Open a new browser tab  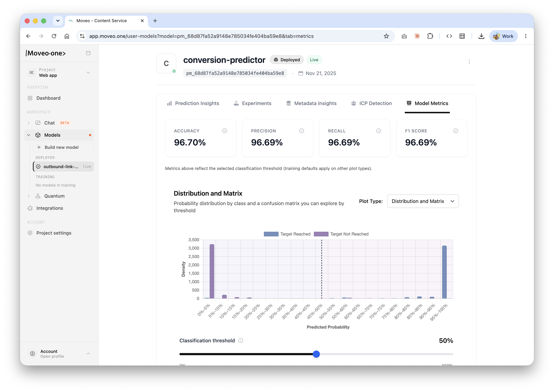coord(155,21)
